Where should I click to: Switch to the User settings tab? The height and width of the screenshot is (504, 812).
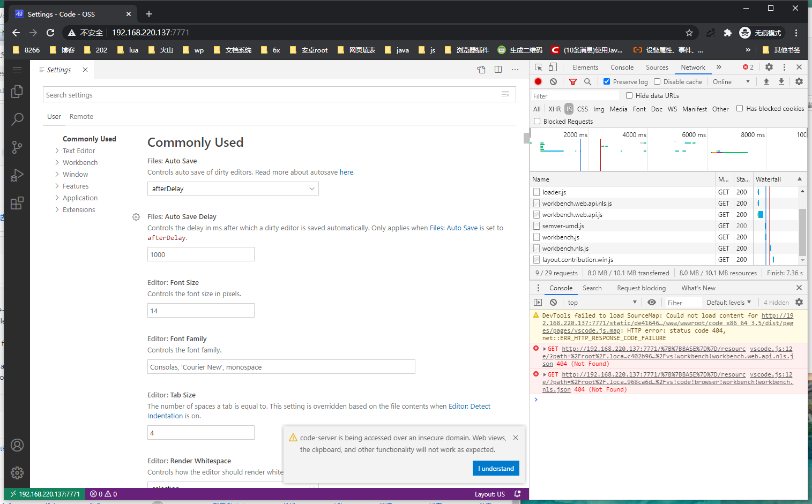tap(54, 116)
